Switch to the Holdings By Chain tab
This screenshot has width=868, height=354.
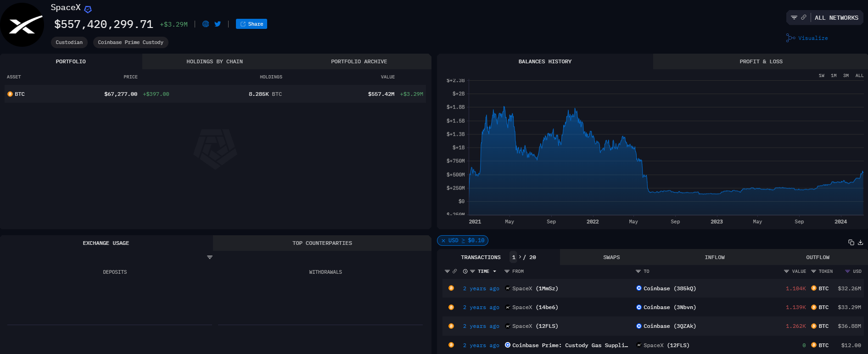point(214,61)
